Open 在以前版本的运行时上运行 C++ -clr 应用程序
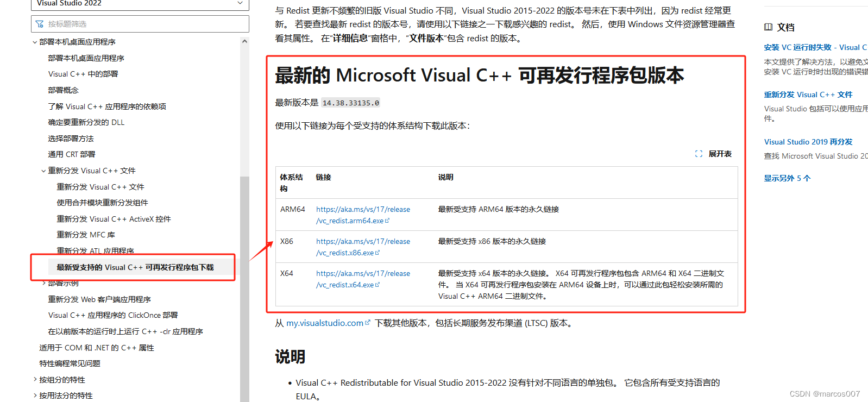Image resolution: width=868 pixels, height=402 pixels. pyautogui.click(x=125, y=331)
